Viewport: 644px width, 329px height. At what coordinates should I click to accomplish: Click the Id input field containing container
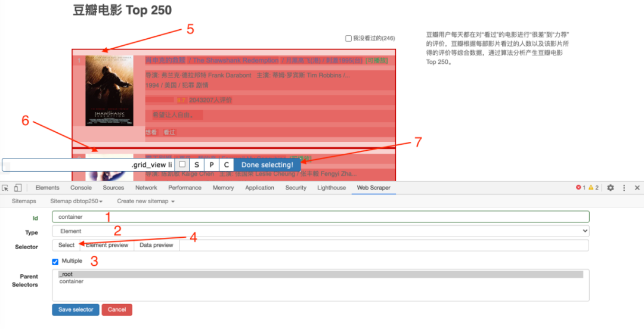tap(320, 216)
